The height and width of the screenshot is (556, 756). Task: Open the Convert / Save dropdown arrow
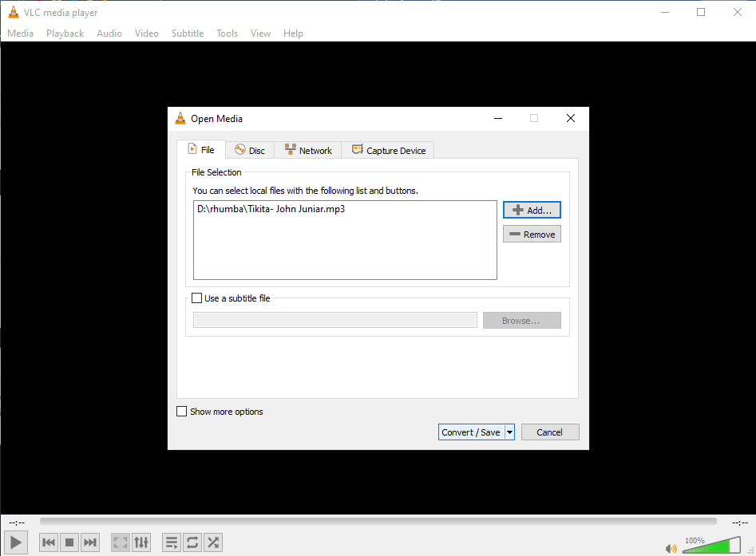pyautogui.click(x=509, y=432)
